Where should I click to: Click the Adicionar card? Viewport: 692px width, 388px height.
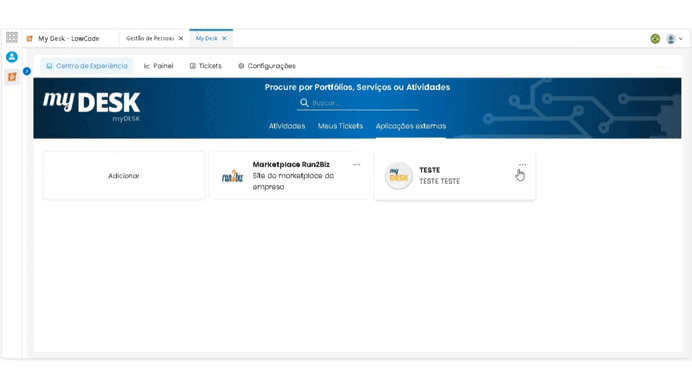(x=124, y=176)
